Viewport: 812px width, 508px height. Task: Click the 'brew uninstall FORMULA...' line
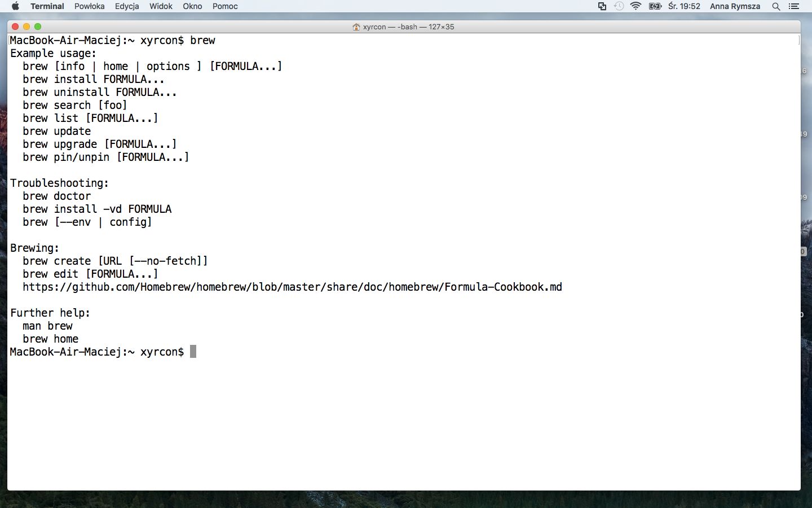coord(100,92)
